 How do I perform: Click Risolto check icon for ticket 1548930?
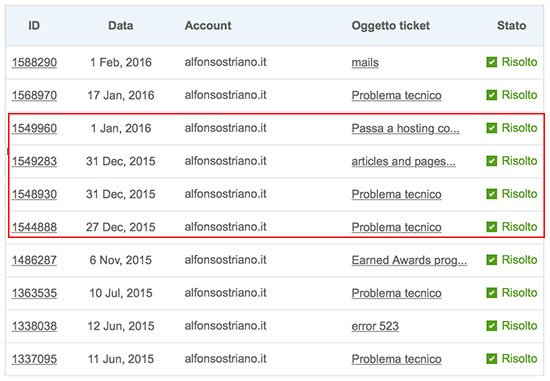(x=491, y=194)
